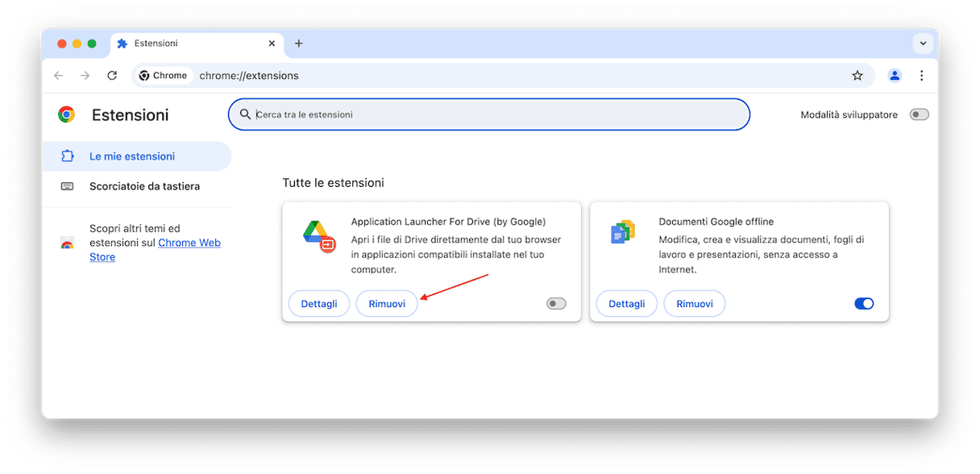Screen dimensions: 980x474
Task: Minimize the Chrome window with the yellow button
Action: point(77,44)
